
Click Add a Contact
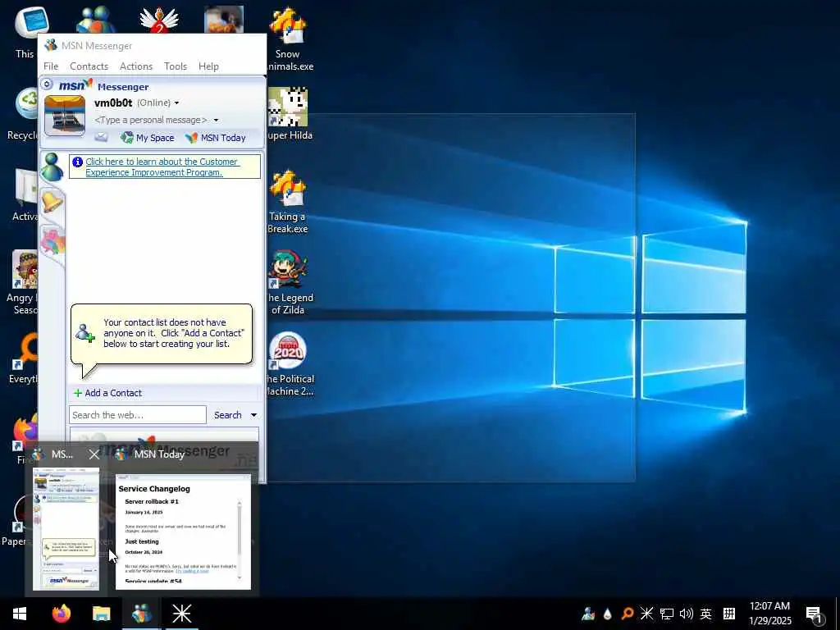click(x=107, y=393)
